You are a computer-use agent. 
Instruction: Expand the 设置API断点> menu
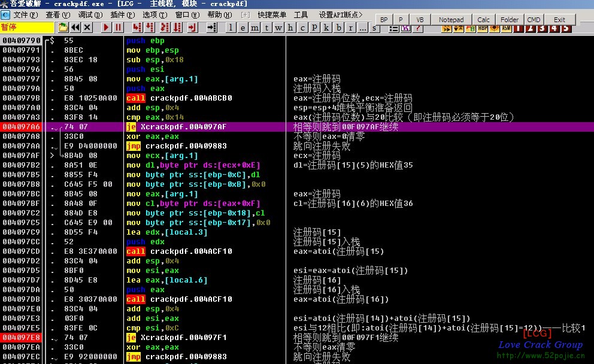coord(340,15)
